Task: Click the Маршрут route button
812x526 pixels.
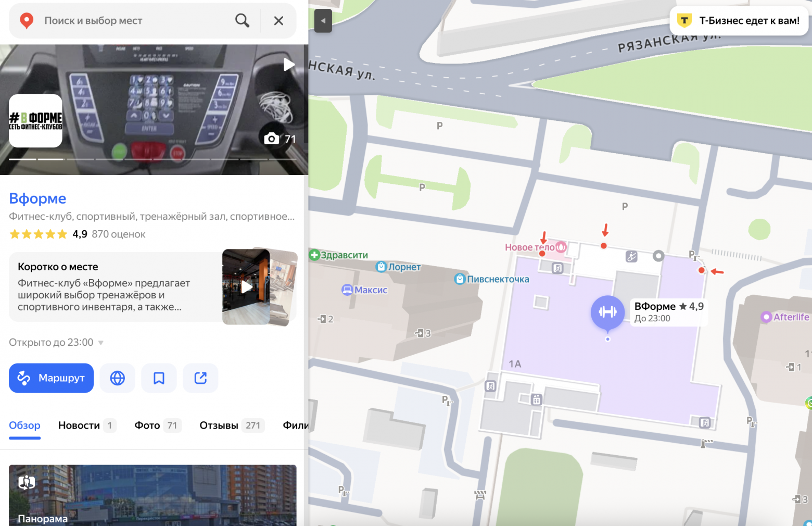Action: [51, 378]
